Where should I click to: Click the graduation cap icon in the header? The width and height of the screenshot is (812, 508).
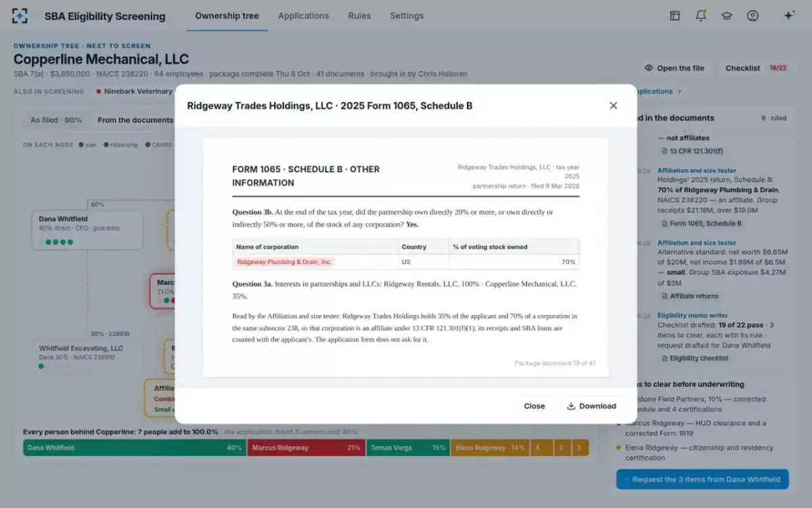(x=727, y=16)
